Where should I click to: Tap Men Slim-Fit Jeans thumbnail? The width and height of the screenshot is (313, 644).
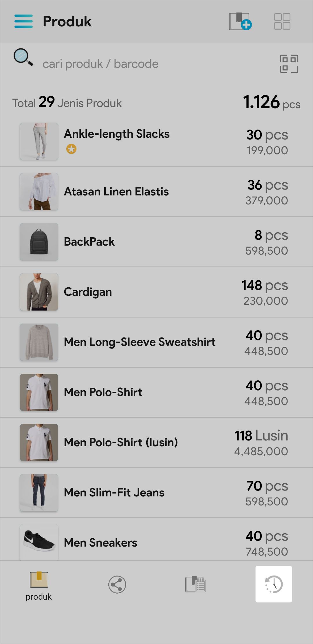point(39,493)
